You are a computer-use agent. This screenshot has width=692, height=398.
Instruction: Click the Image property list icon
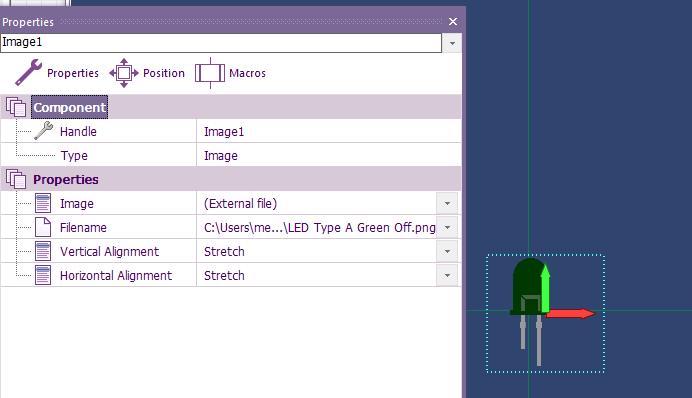(43, 203)
